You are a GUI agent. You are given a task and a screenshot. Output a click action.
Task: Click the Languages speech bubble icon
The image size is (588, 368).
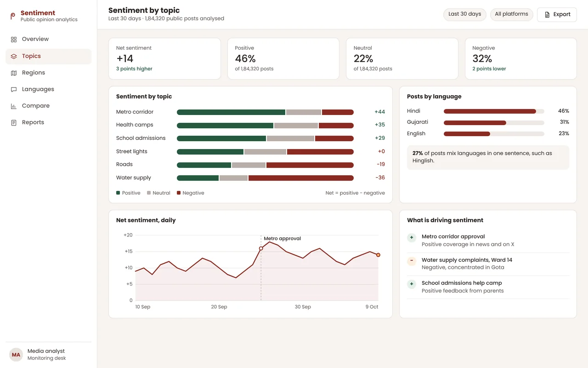click(x=14, y=89)
